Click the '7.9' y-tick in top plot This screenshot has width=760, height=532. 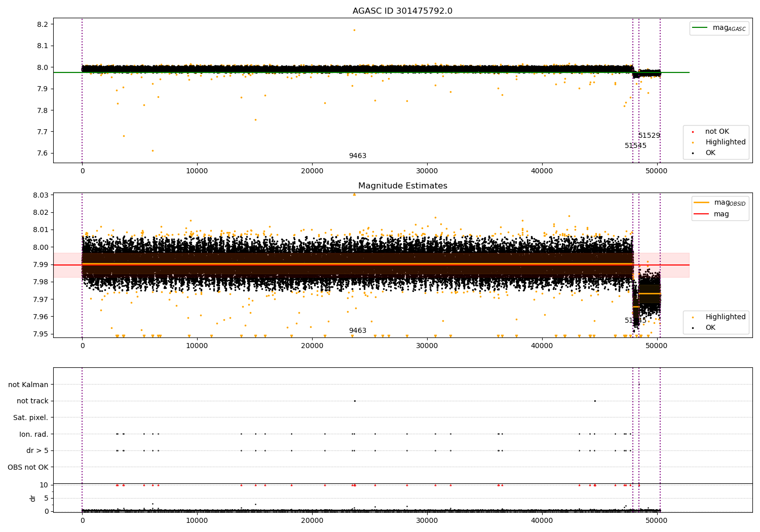point(43,89)
